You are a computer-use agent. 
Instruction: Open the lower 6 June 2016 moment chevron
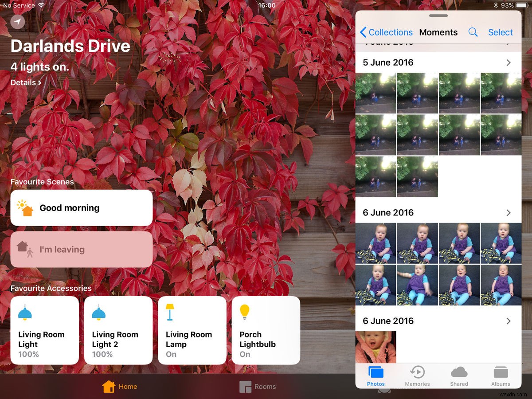click(x=508, y=321)
